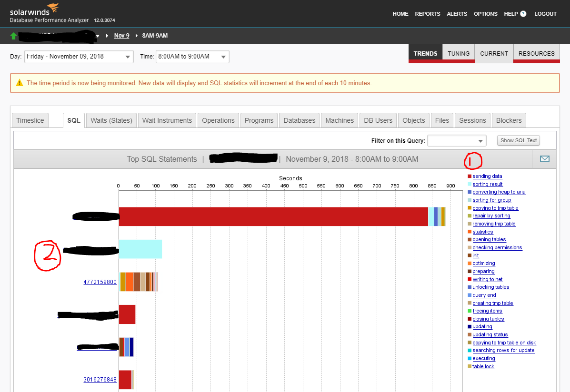Screen dimensions: 570x392
Task: Switch to the TUNING tab
Action: click(459, 53)
